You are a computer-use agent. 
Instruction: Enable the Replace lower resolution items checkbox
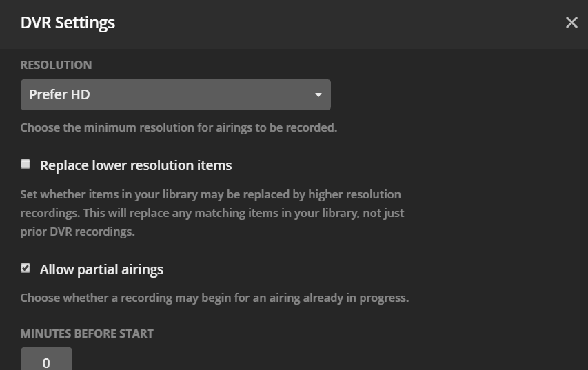click(x=26, y=164)
